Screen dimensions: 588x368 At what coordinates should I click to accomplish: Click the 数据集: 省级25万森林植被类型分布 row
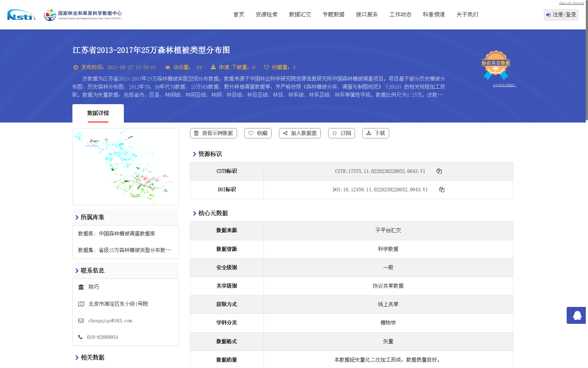[x=125, y=250]
